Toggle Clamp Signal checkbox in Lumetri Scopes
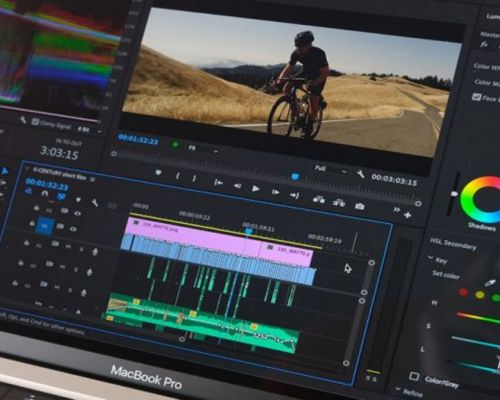This screenshot has height=400, width=500. [x=35, y=122]
